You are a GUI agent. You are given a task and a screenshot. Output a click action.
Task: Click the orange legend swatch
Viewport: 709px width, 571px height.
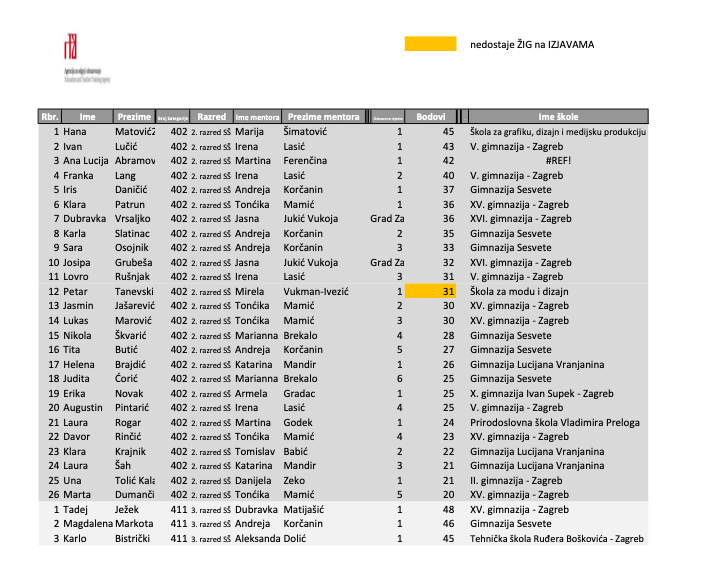(x=430, y=44)
